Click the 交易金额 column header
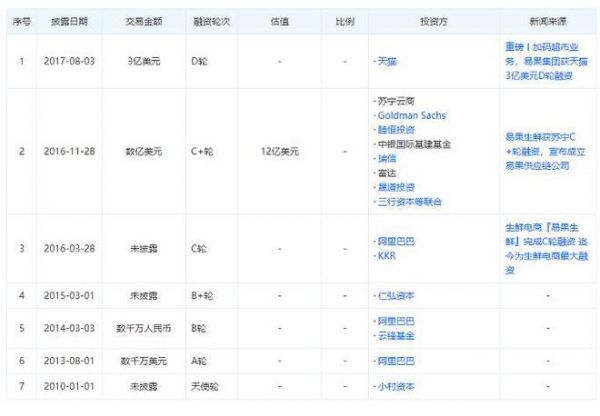This screenshot has height=416, width=600. click(144, 22)
